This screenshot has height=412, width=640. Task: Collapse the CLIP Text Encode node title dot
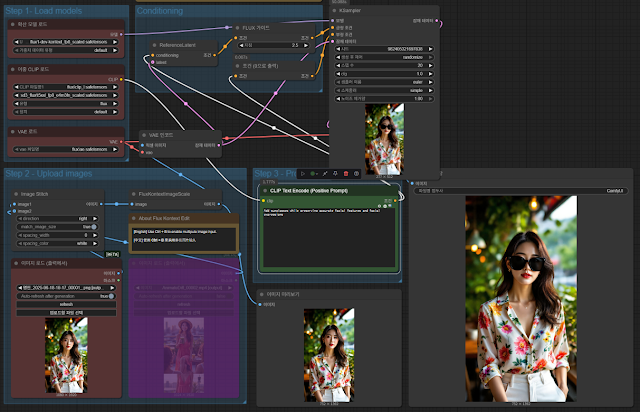pos(265,191)
